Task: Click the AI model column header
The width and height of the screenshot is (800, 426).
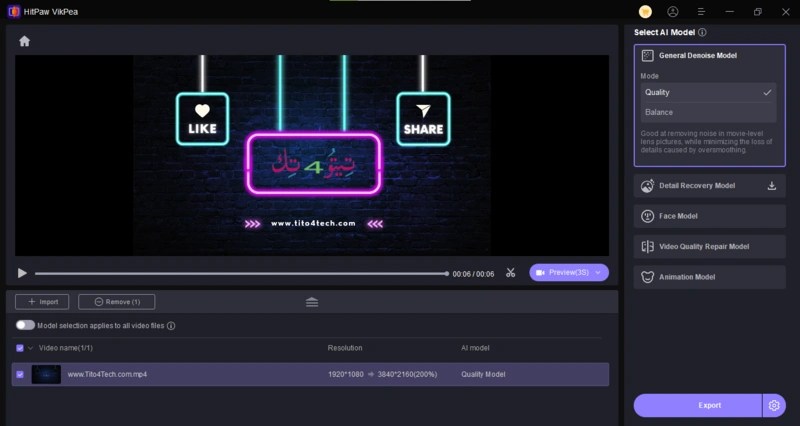Action: [x=475, y=348]
